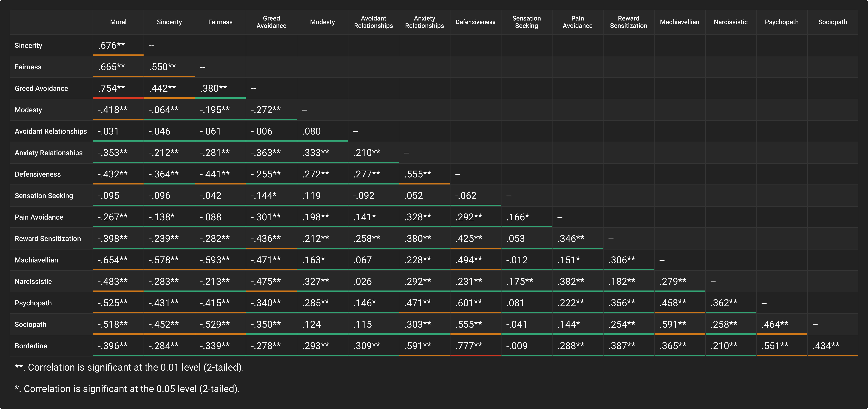
Task: Click the Modesty column header
Action: [323, 22]
